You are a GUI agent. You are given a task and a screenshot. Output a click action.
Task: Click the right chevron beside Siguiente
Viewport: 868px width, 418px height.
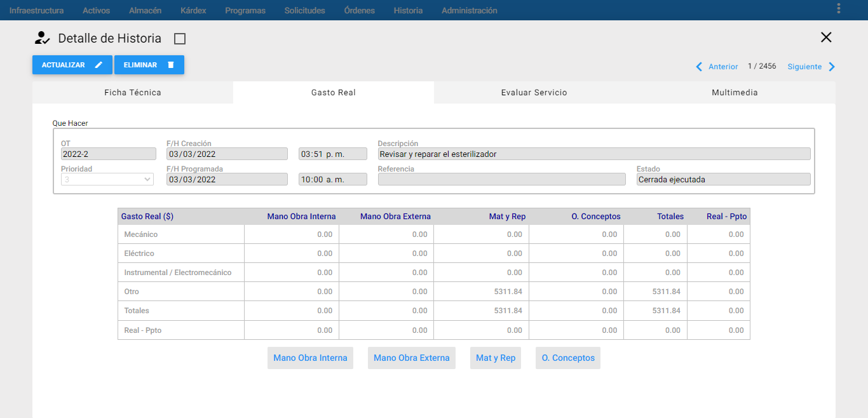click(x=832, y=67)
